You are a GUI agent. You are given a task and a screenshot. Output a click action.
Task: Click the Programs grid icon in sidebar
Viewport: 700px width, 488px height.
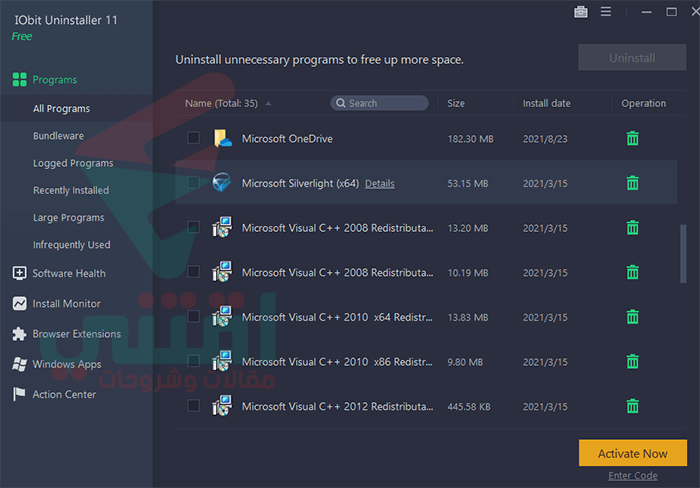click(x=20, y=79)
